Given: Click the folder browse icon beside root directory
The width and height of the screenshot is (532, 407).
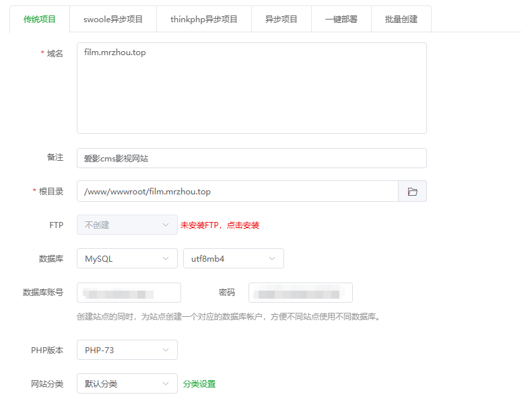Looking at the screenshot, I should point(412,192).
